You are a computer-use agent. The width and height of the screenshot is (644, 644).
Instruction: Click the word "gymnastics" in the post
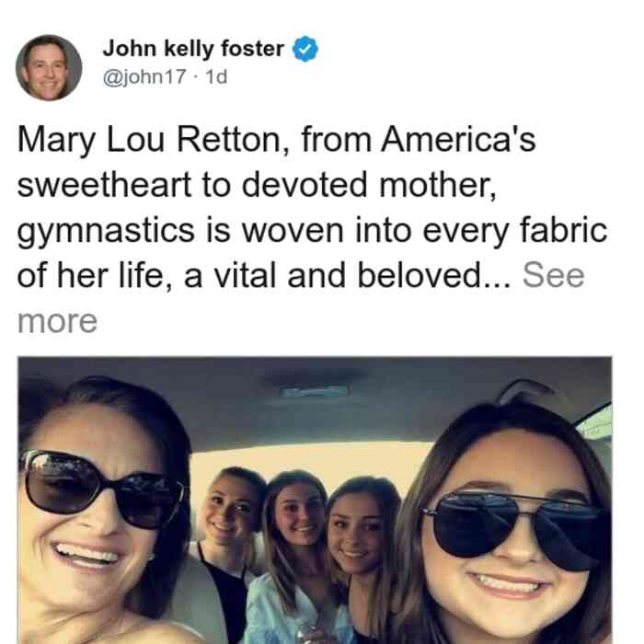pyautogui.click(x=106, y=231)
